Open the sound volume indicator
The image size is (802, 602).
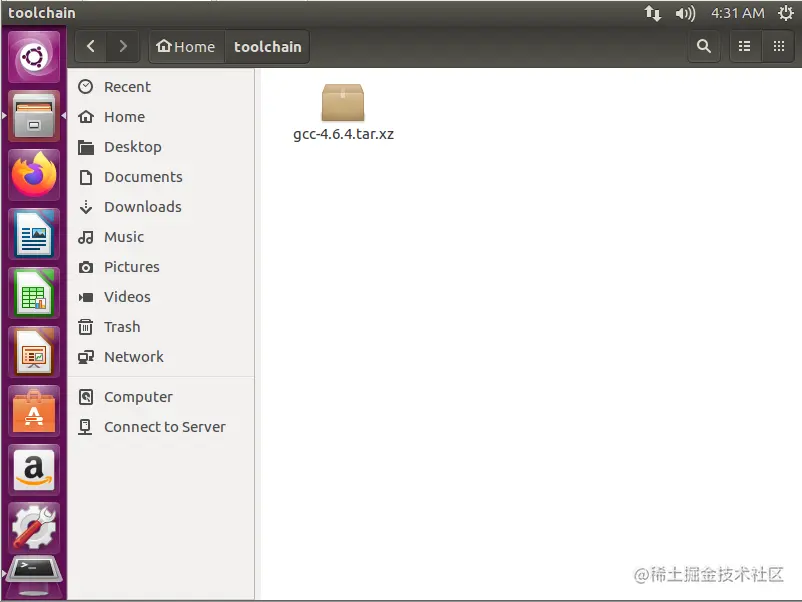(685, 13)
